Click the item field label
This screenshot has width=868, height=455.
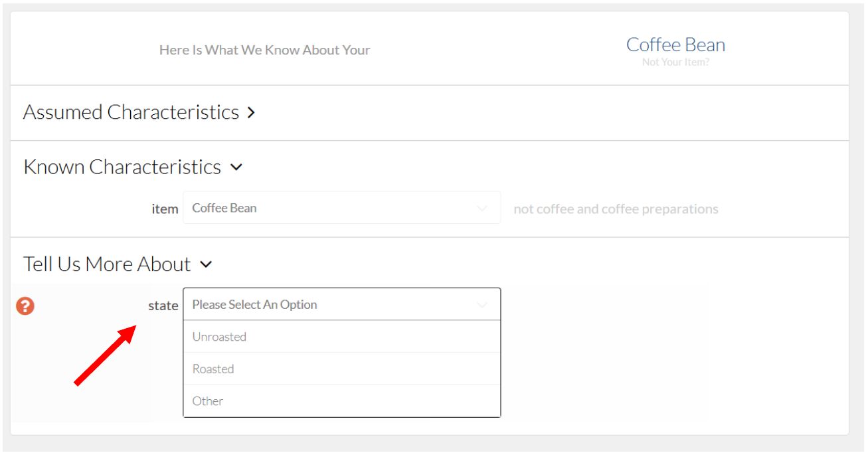pyautogui.click(x=165, y=209)
